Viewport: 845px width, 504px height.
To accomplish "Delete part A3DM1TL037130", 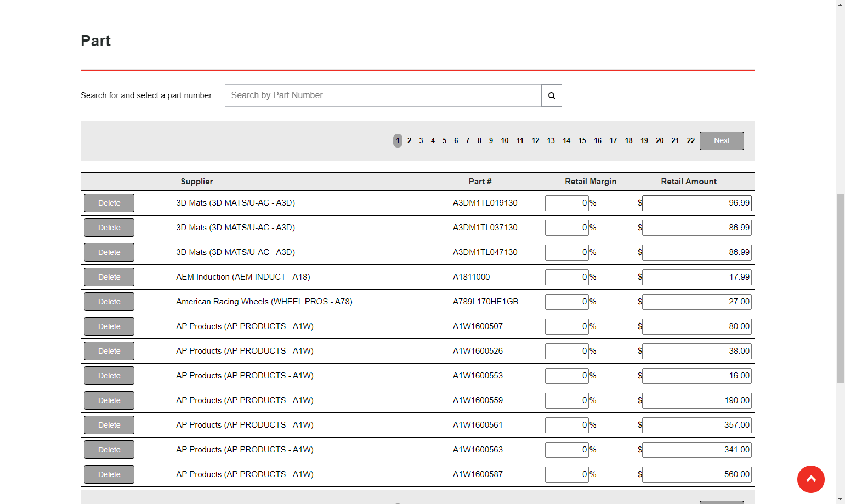I will coord(109,228).
